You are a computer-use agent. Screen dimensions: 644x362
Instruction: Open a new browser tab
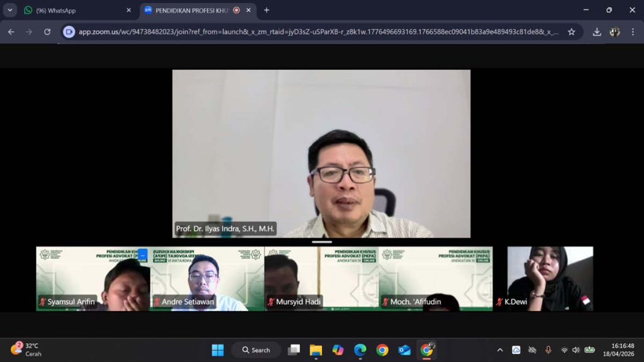pos(267,10)
